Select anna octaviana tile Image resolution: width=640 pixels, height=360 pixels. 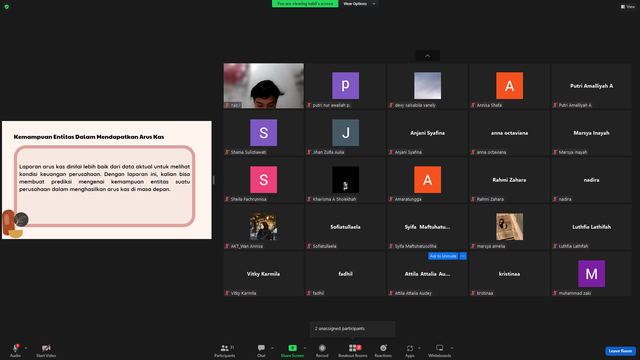tap(509, 133)
